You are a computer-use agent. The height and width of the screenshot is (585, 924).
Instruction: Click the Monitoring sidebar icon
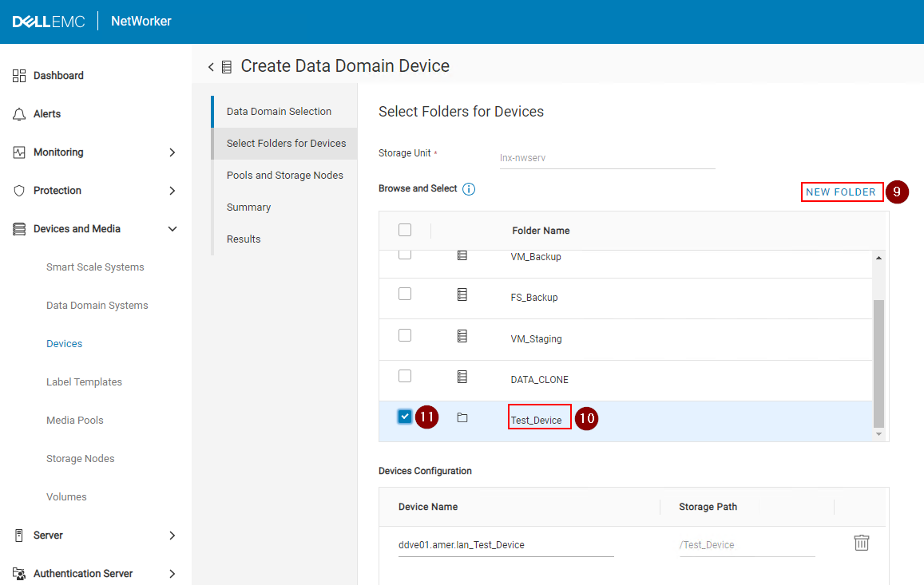click(18, 152)
